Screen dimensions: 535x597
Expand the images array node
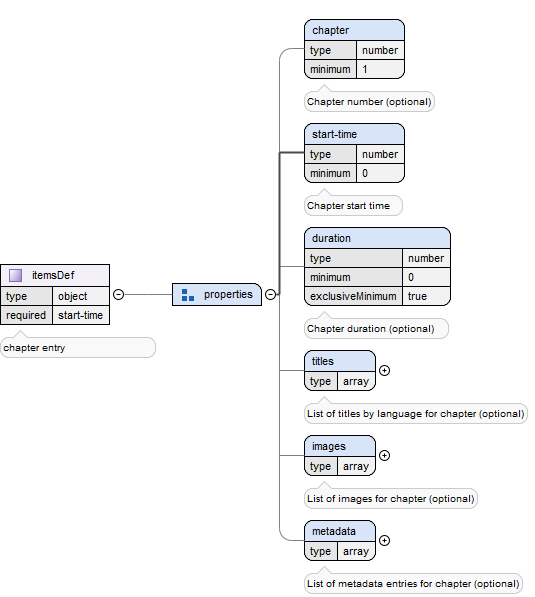coord(385,455)
